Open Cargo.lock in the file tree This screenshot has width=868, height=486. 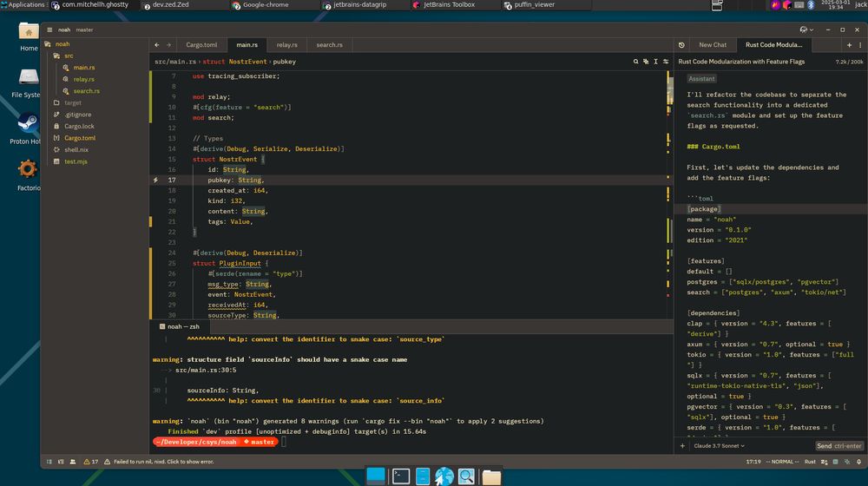pyautogui.click(x=79, y=126)
